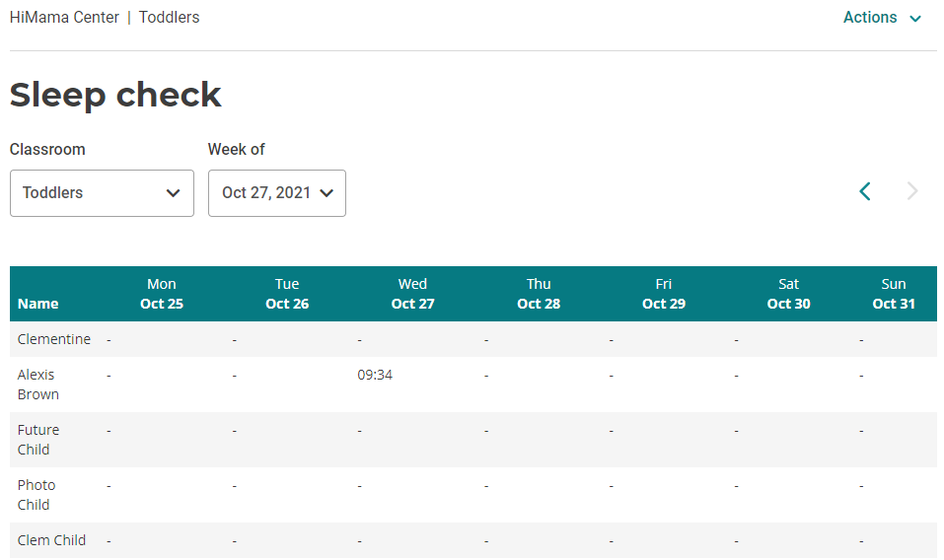Click the Tue Oct 26 column header
This screenshot has height=560, width=944.
[287, 294]
